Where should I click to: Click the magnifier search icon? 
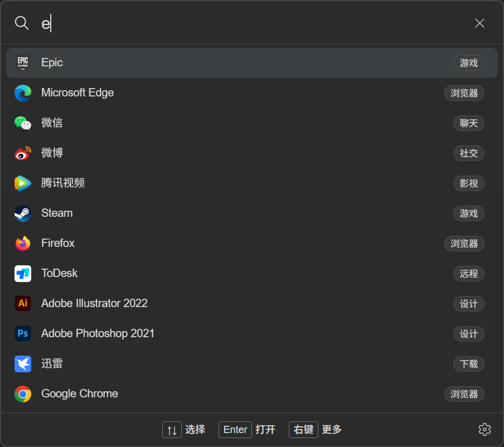(22, 23)
